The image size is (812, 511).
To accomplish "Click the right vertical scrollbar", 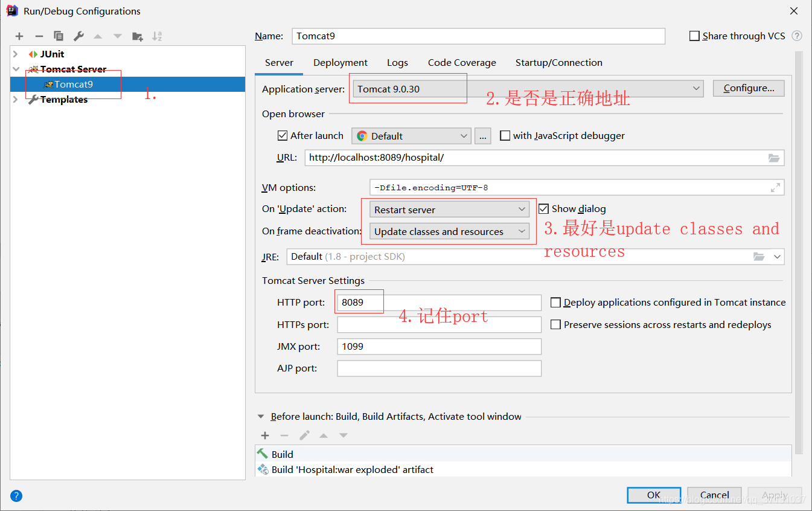I will (799, 254).
